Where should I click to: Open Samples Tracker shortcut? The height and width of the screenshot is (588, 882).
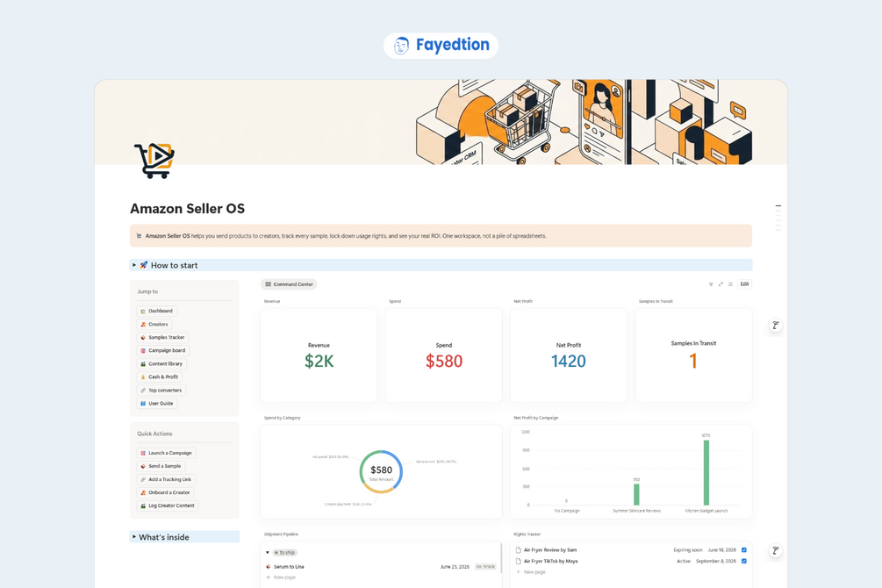[x=162, y=338]
